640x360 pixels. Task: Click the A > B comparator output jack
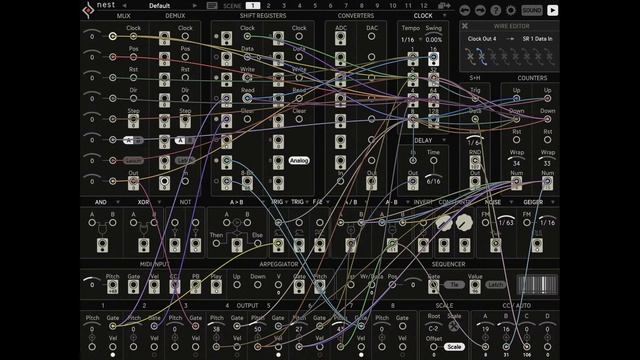click(237, 245)
